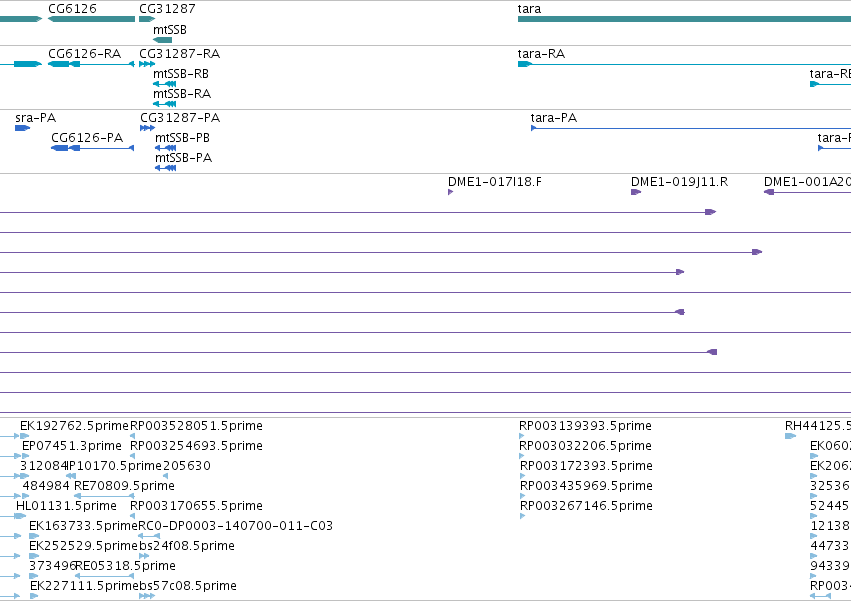Click the tara-RA transcript label
Image resolution: width=851 pixels, height=601 pixels.
tap(541, 54)
